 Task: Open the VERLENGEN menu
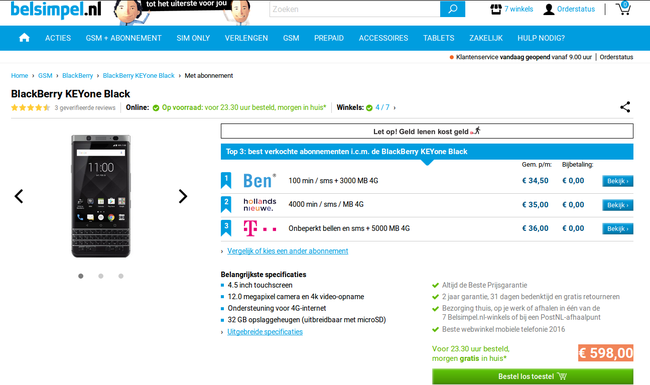point(246,38)
